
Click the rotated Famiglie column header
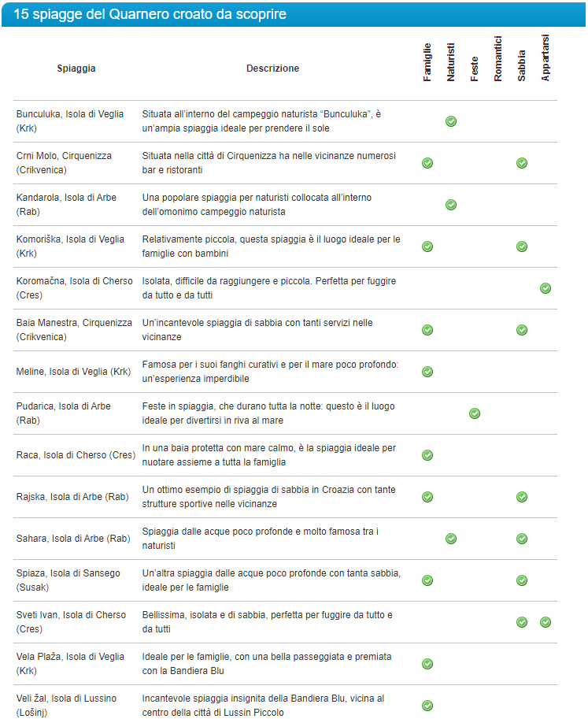point(427,63)
